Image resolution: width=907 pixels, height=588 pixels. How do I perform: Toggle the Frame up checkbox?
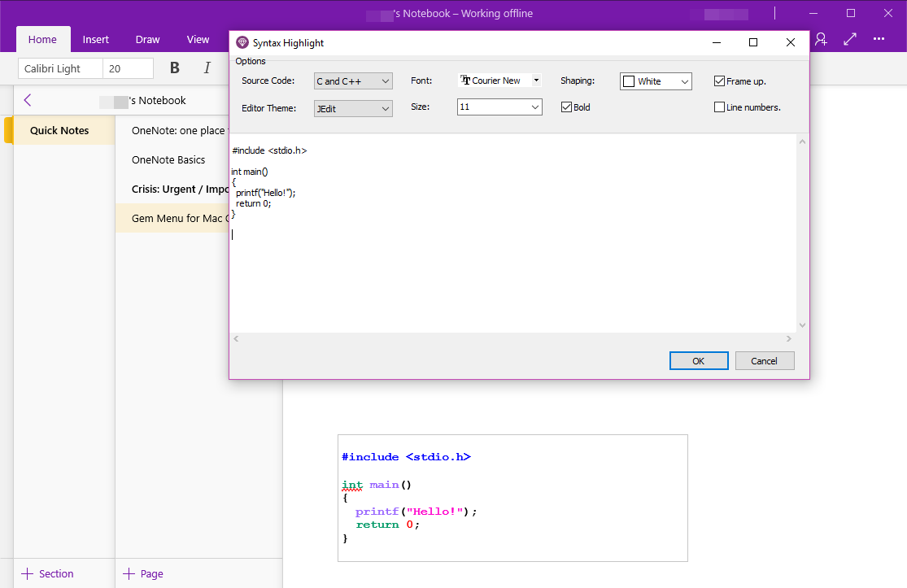[720, 81]
